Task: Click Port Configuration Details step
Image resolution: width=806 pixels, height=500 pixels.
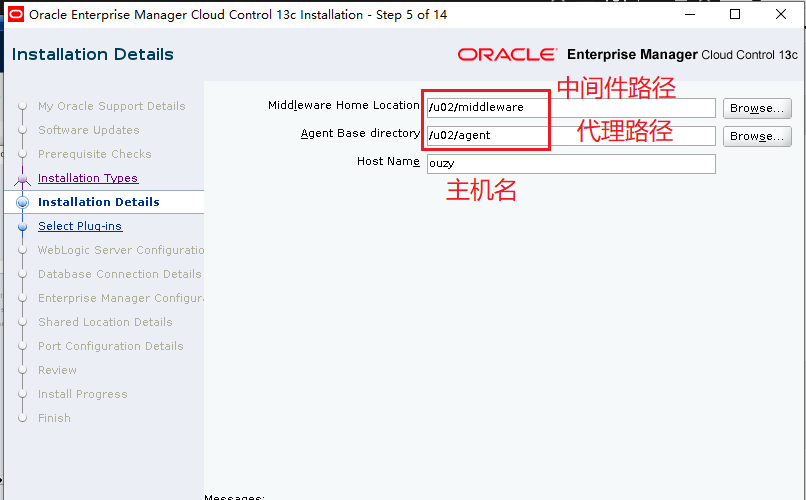Action: 111,346
